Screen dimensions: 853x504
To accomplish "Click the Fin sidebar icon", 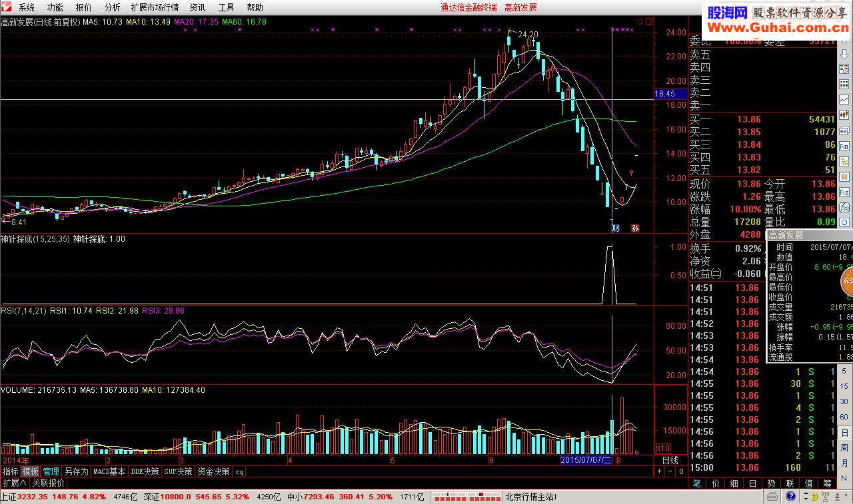I will point(844,192).
